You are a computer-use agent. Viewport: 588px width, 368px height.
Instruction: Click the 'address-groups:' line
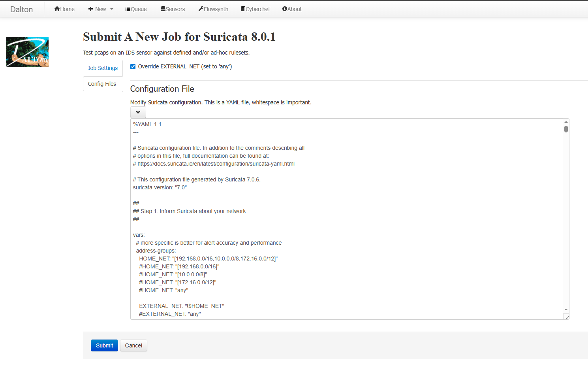(156, 251)
